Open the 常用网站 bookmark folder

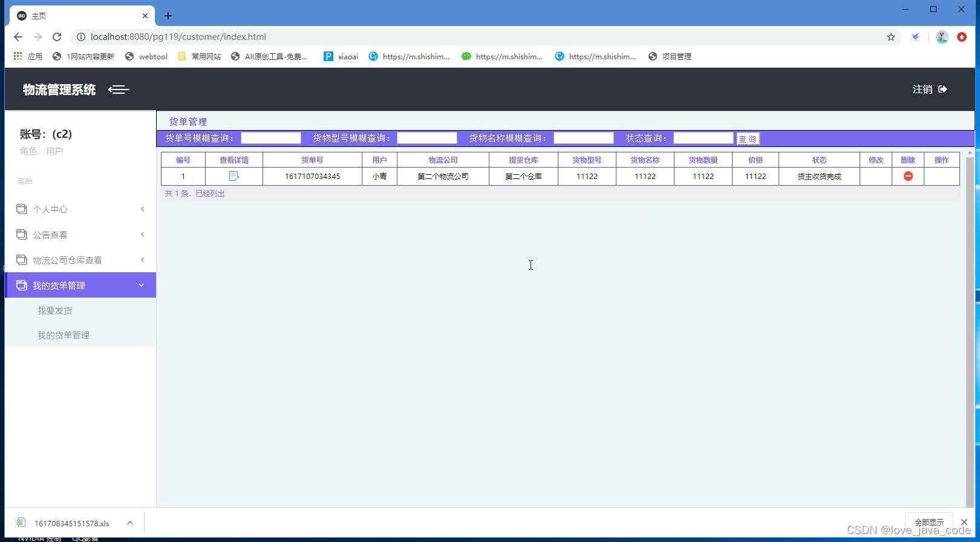[x=200, y=56]
